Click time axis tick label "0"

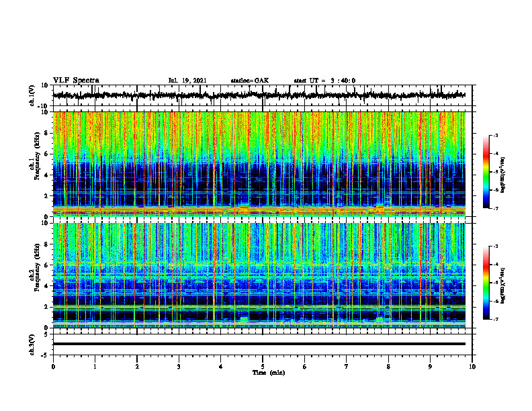[53, 367]
